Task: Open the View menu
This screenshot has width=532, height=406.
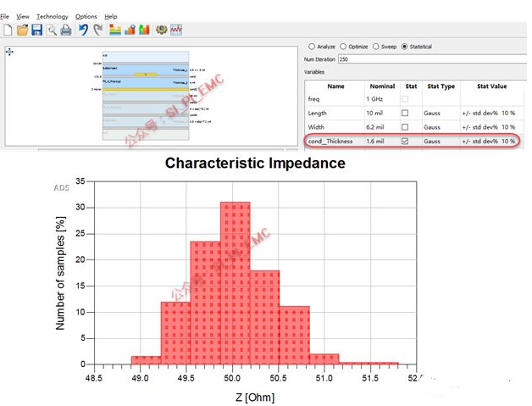Action: pyautogui.click(x=23, y=16)
